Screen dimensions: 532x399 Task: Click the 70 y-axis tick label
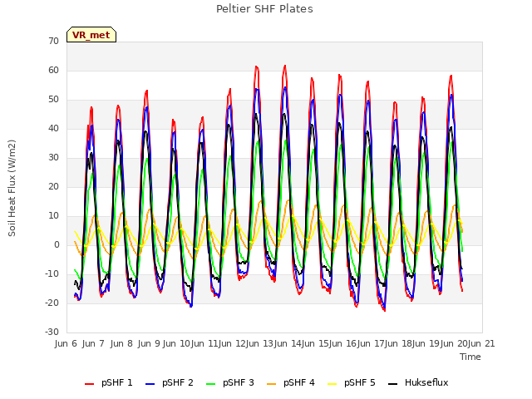(53, 41)
